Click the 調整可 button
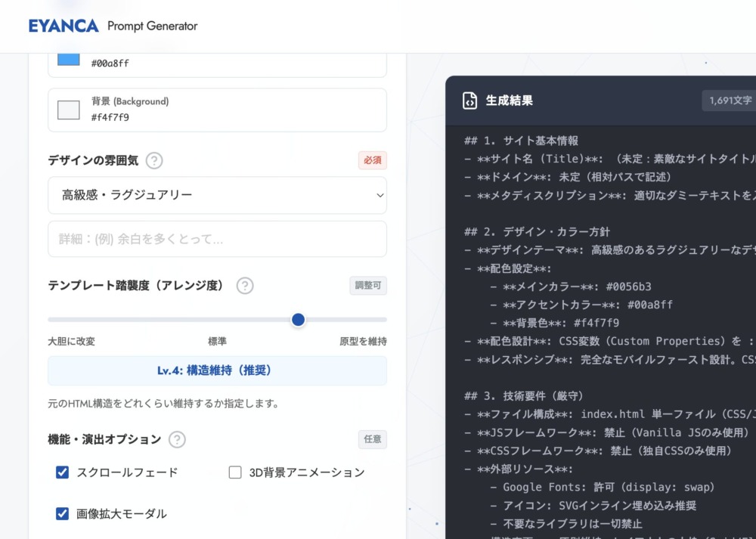 pos(368,286)
